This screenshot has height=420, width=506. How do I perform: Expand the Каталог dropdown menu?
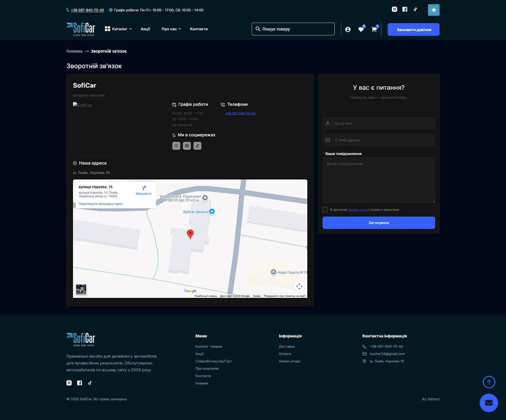pyautogui.click(x=118, y=29)
